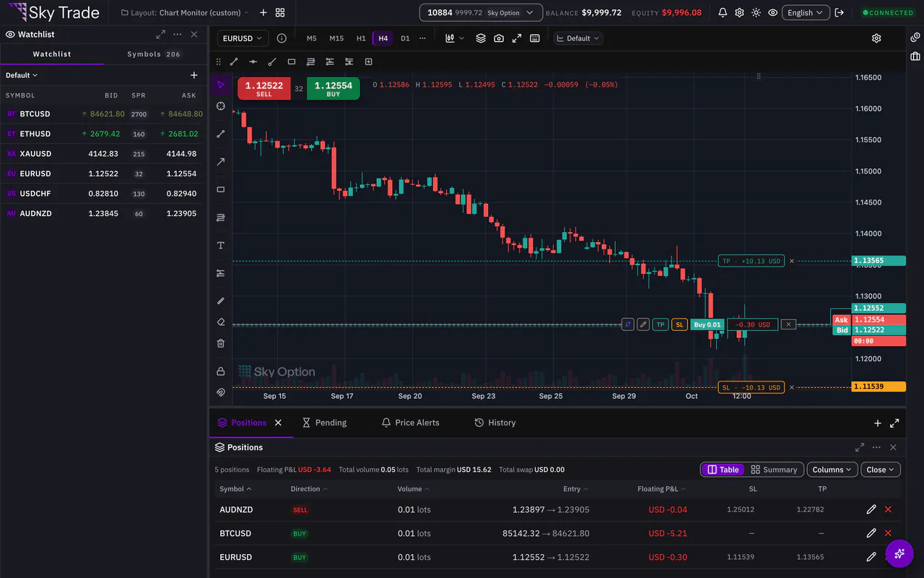Open the EURUSD symbol dropdown
The image size is (924, 578).
pos(243,38)
